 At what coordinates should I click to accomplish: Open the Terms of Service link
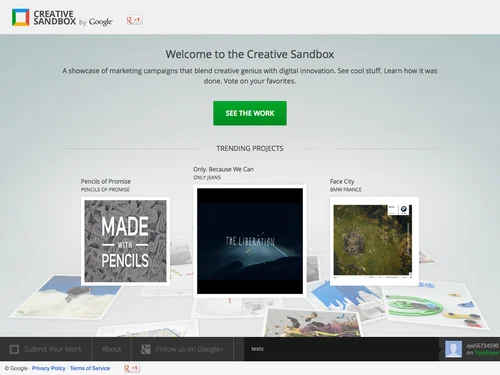click(x=90, y=368)
